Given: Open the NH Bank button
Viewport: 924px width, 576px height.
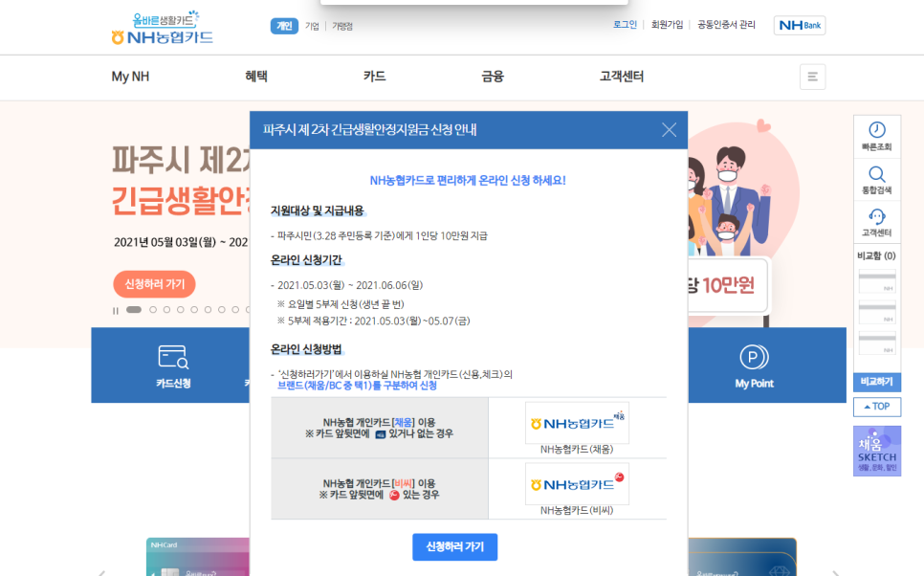Looking at the screenshot, I should pyautogui.click(x=799, y=25).
